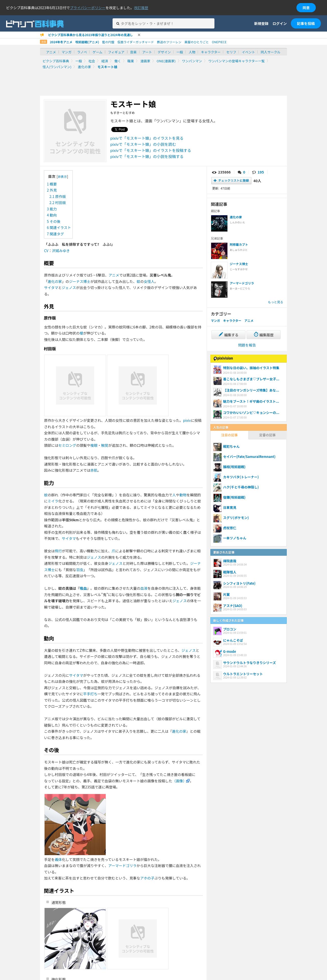Open the 阿修羅カブト article thumbnail
This screenshot has width=327, height=980.
click(x=219, y=251)
